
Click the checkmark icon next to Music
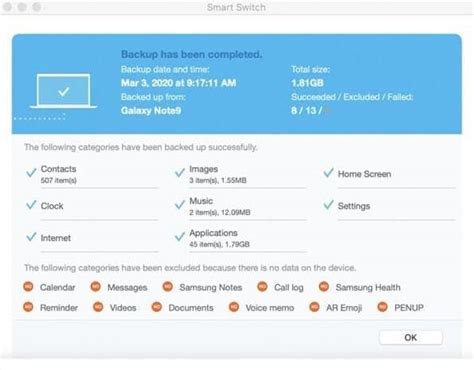[180, 204]
